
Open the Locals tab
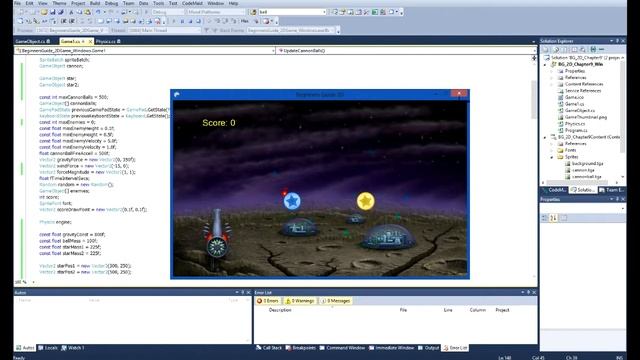[x=48, y=348]
